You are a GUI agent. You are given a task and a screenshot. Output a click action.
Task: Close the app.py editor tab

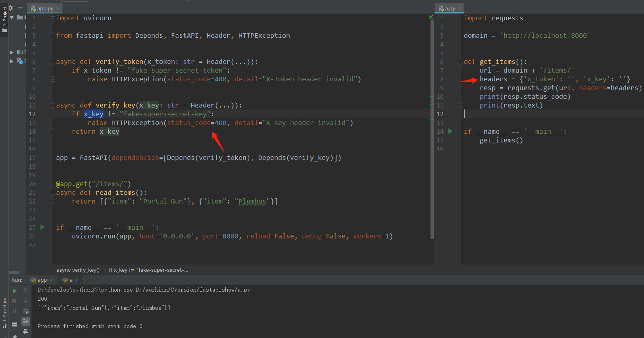pos(58,8)
